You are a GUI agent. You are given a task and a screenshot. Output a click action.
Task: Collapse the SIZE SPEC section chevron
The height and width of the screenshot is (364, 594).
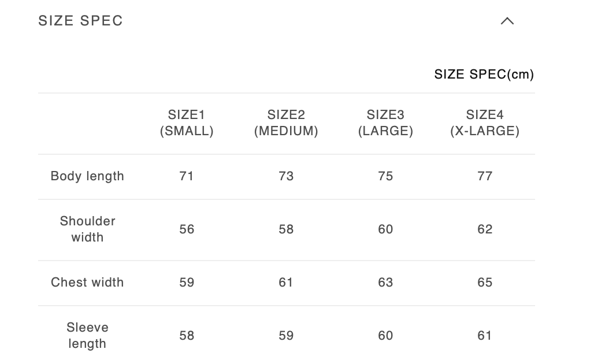tap(507, 21)
